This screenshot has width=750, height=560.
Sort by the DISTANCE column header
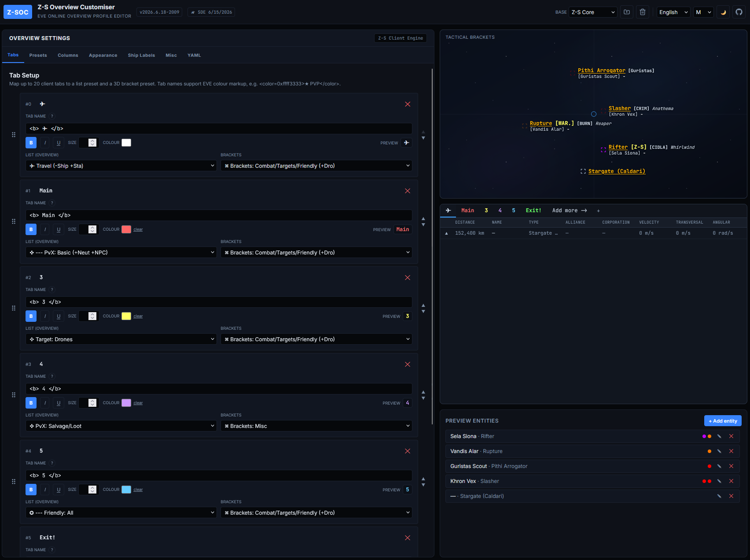tap(465, 222)
